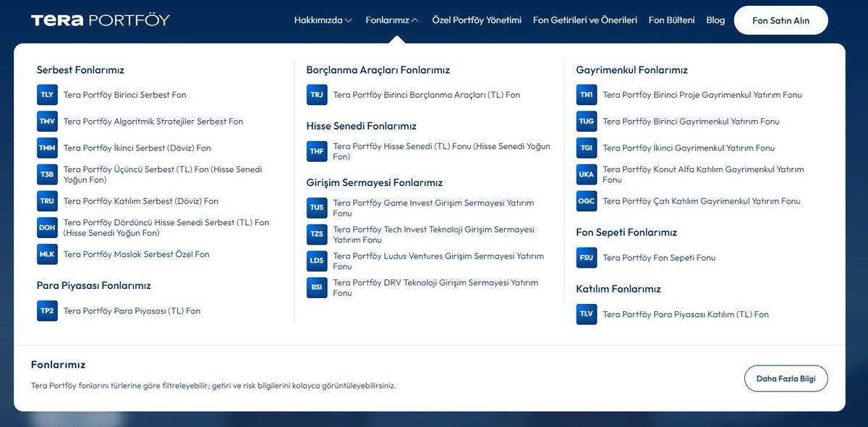Image resolution: width=868 pixels, height=427 pixels.
Task: Click the T3B fund code badge
Action: coord(47,174)
